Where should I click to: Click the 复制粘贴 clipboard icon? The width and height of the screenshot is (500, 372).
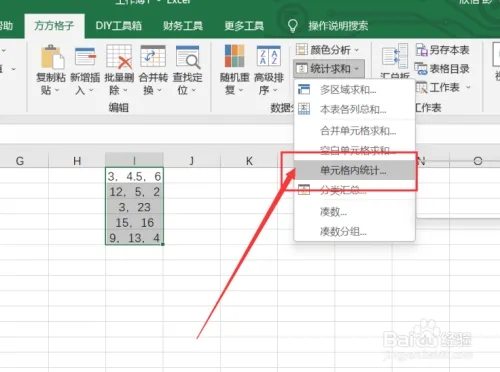(x=52, y=57)
